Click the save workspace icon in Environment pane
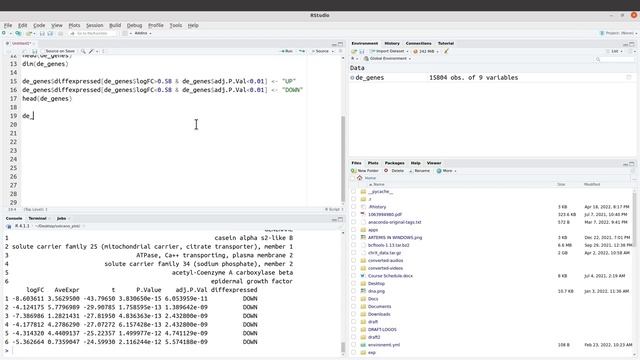Viewport: 640px width, 360px height. 362,51
